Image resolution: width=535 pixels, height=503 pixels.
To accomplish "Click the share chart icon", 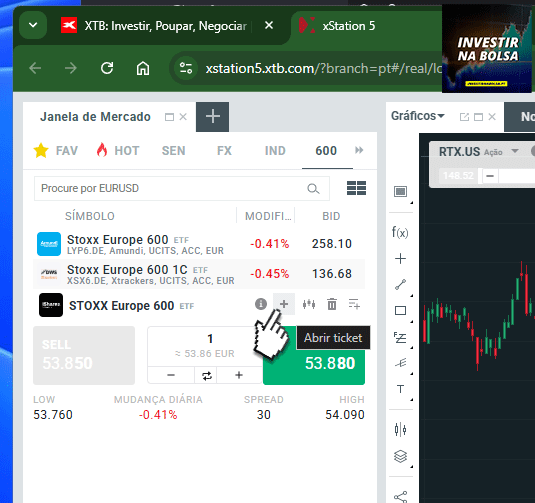I will point(400,497).
